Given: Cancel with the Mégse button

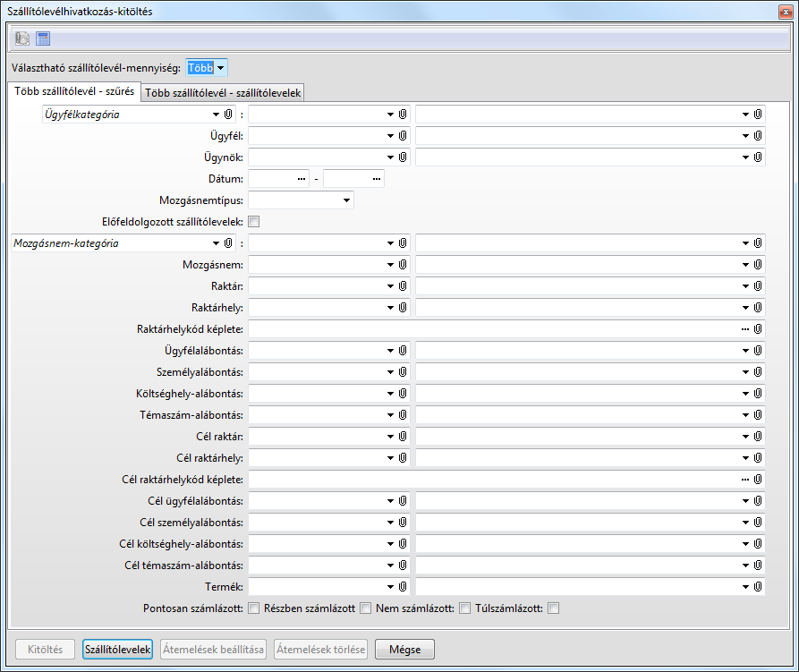Looking at the screenshot, I should tap(405, 649).
